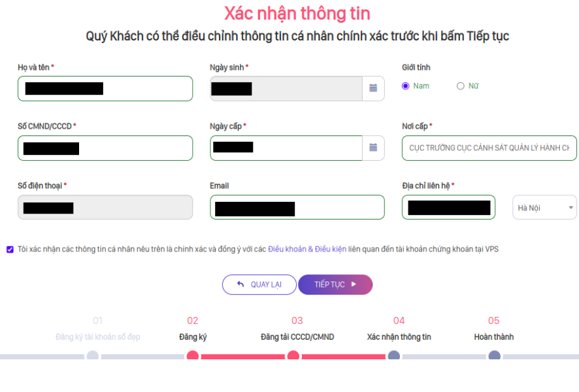Select the Nam gender radio button
The image size is (579, 392).
coord(406,86)
